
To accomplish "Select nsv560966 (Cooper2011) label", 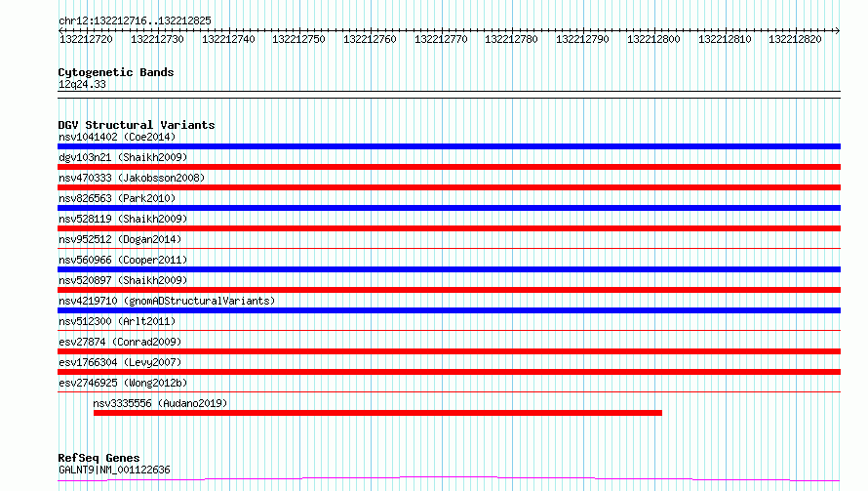I will pos(123,260).
